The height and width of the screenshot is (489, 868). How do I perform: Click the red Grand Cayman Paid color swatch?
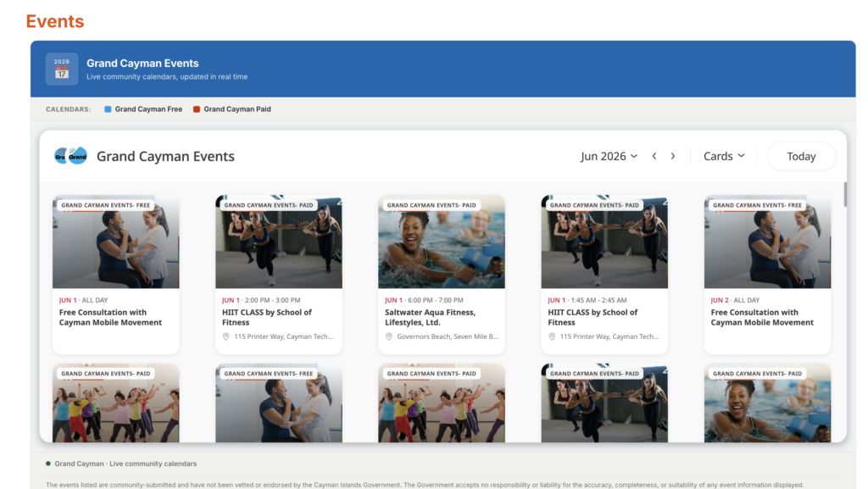click(x=197, y=109)
